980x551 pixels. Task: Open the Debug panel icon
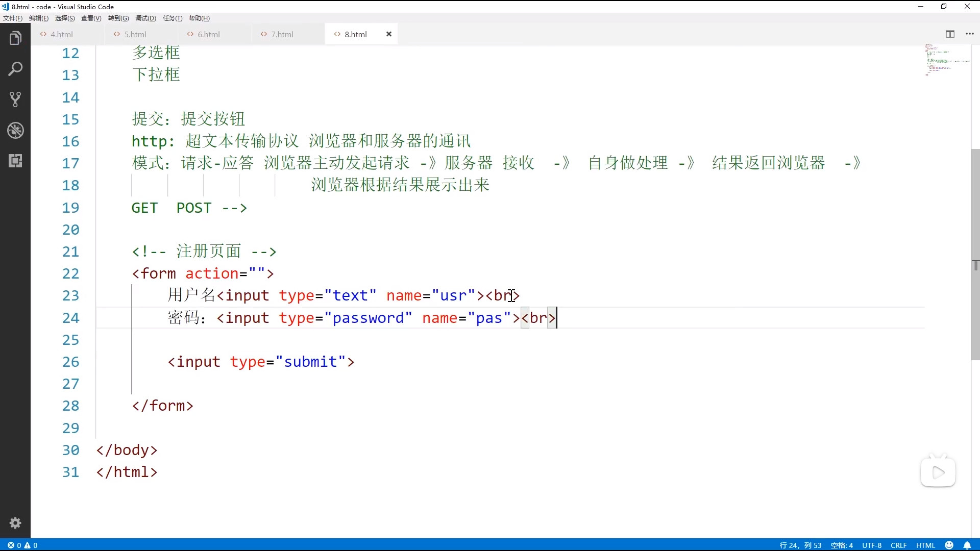pyautogui.click(x=15, y=131)
